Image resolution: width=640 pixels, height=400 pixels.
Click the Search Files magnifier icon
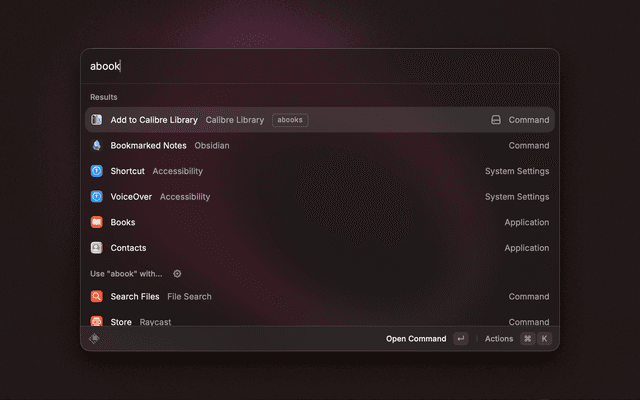pos(96,296)
